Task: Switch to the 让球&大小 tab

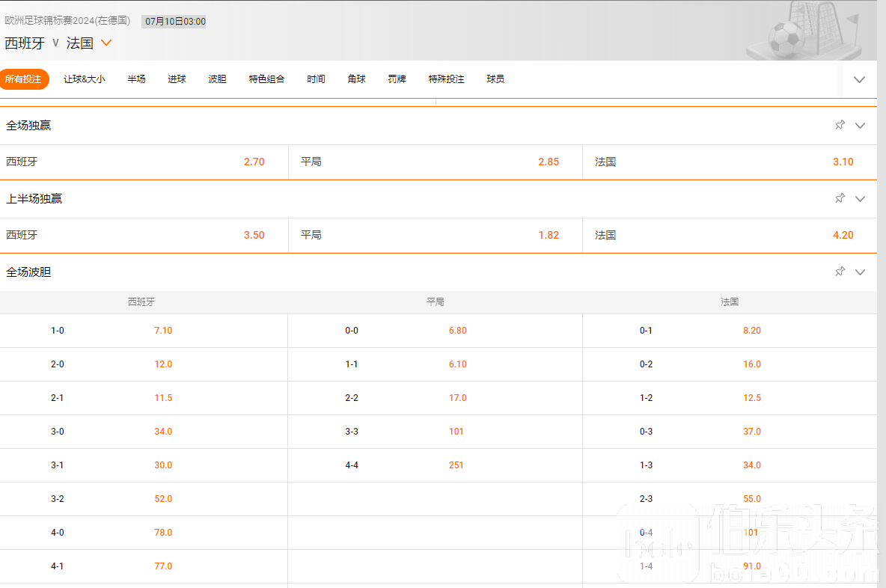Action: tap(84, 79)
